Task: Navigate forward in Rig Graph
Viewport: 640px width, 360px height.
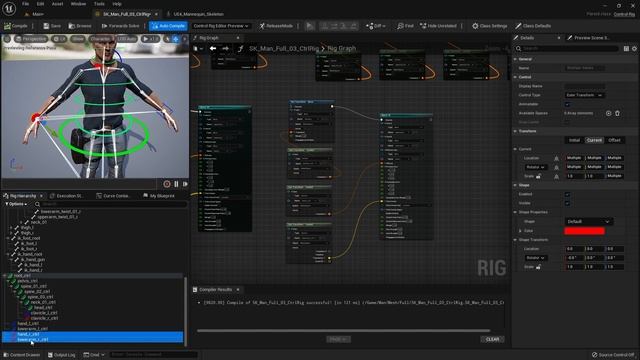Action: pos(226,48)
